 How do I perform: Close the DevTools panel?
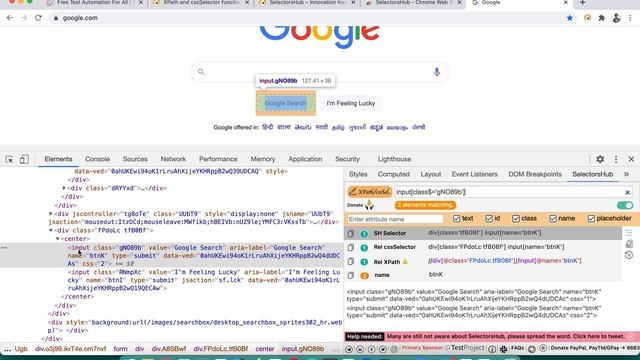coord(631,159)
